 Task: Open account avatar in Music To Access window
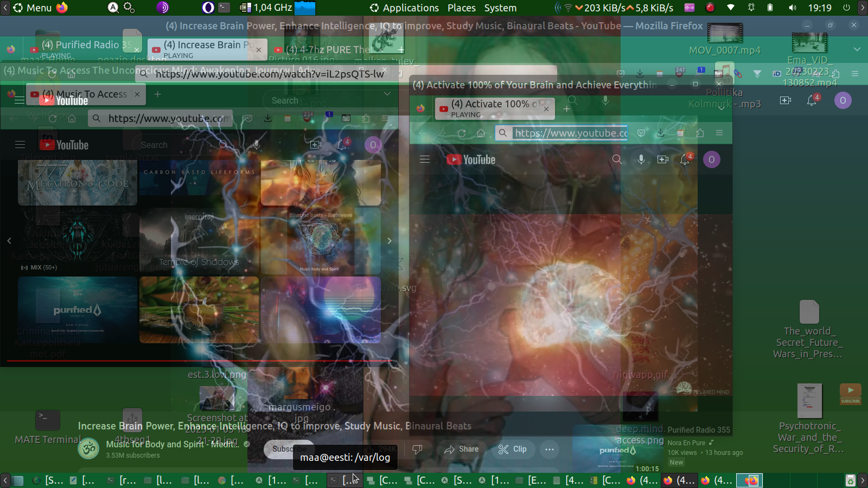[x=373, y=145]
